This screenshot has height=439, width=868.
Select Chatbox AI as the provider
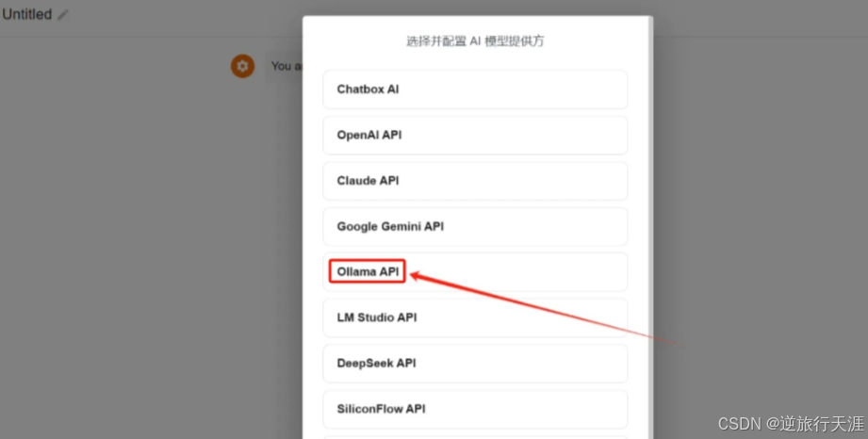click(475, 89)
